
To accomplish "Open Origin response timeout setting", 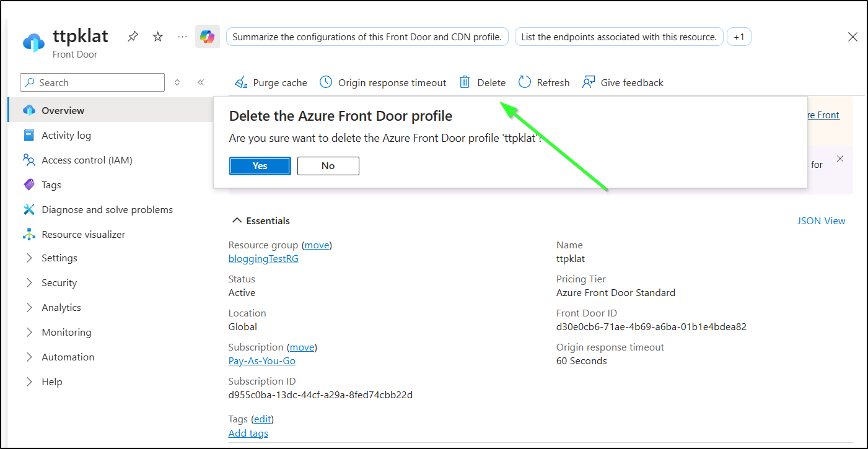I will 383,83.
